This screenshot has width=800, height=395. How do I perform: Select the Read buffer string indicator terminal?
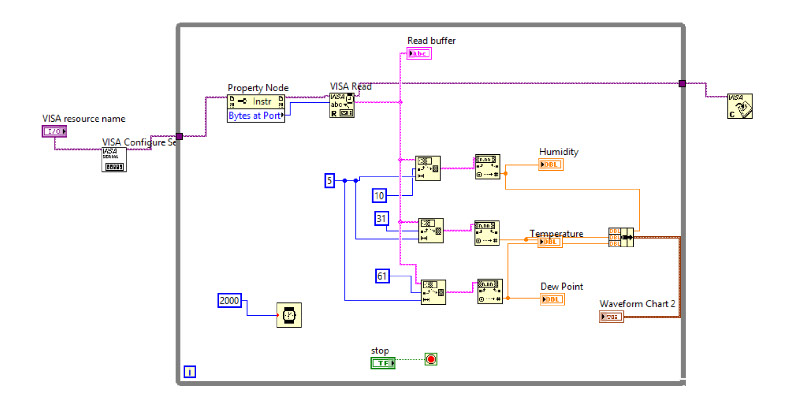pos(419,54)
